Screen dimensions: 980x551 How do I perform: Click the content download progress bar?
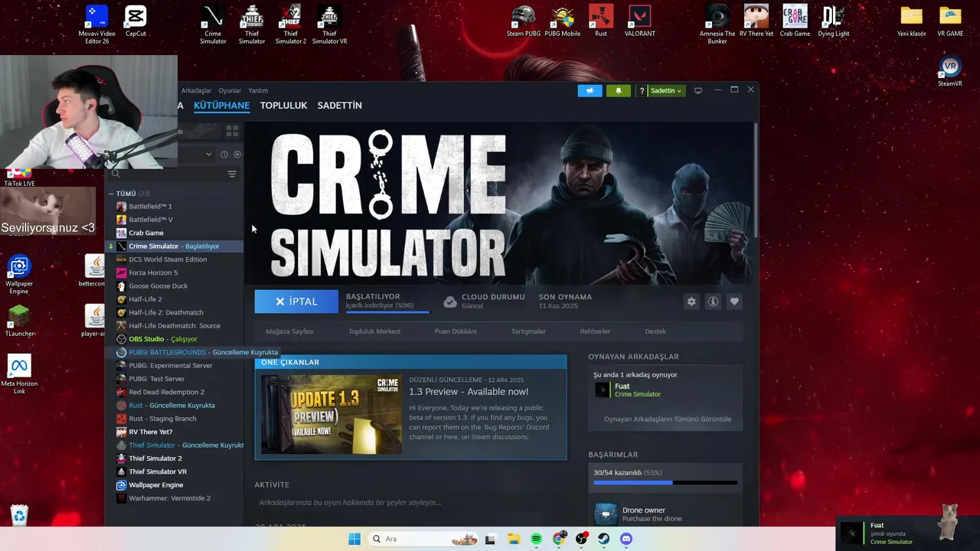pos(387,311)
